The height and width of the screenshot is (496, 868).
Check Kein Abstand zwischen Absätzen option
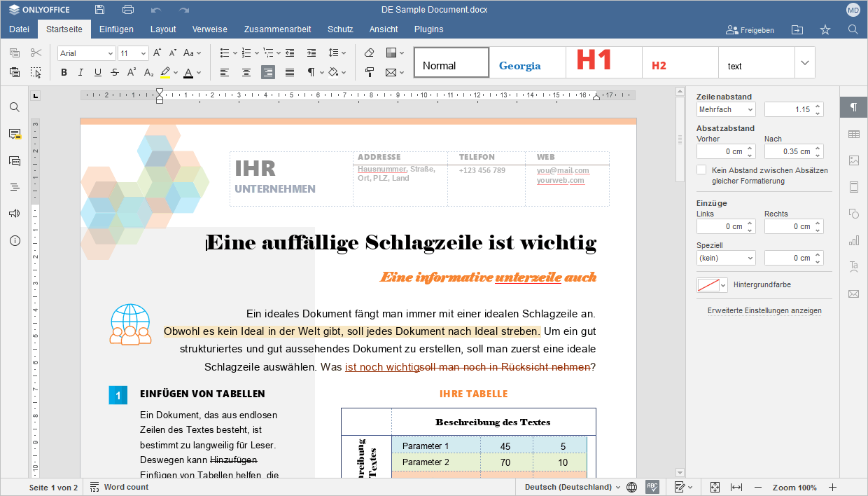click(701, 170)
